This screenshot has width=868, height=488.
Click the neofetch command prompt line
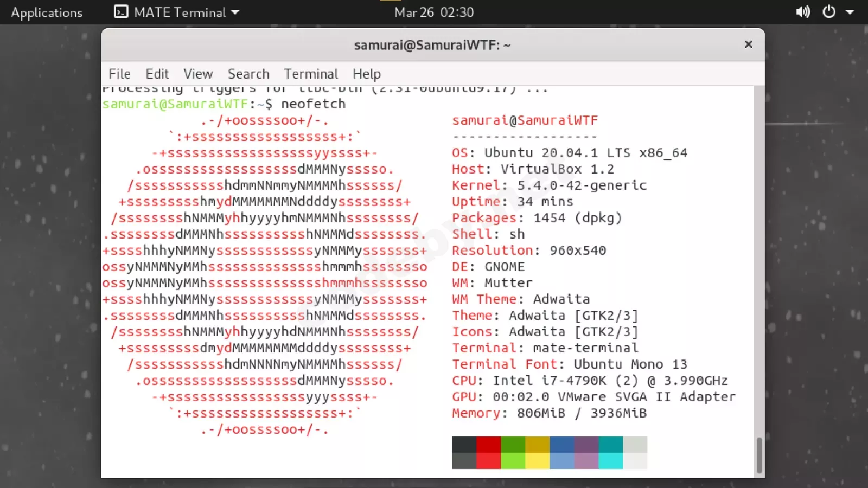(x=224, y=104)
